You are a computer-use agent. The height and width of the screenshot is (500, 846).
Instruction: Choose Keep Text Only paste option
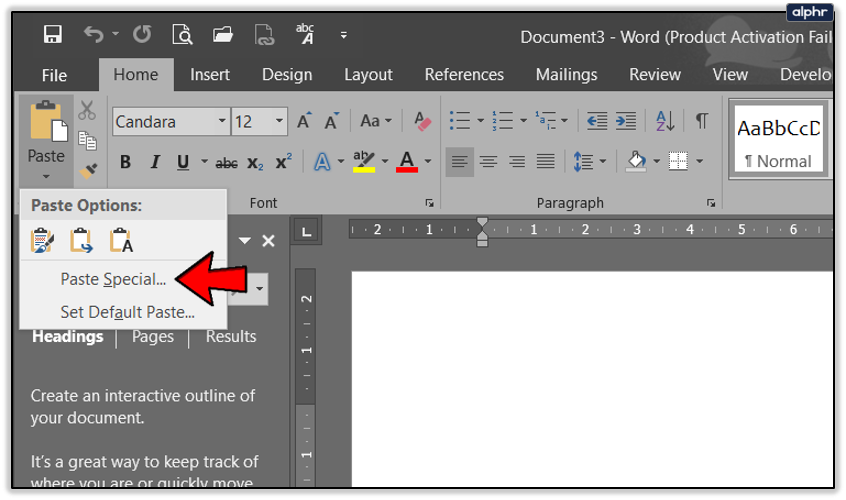tap(121, 241)
